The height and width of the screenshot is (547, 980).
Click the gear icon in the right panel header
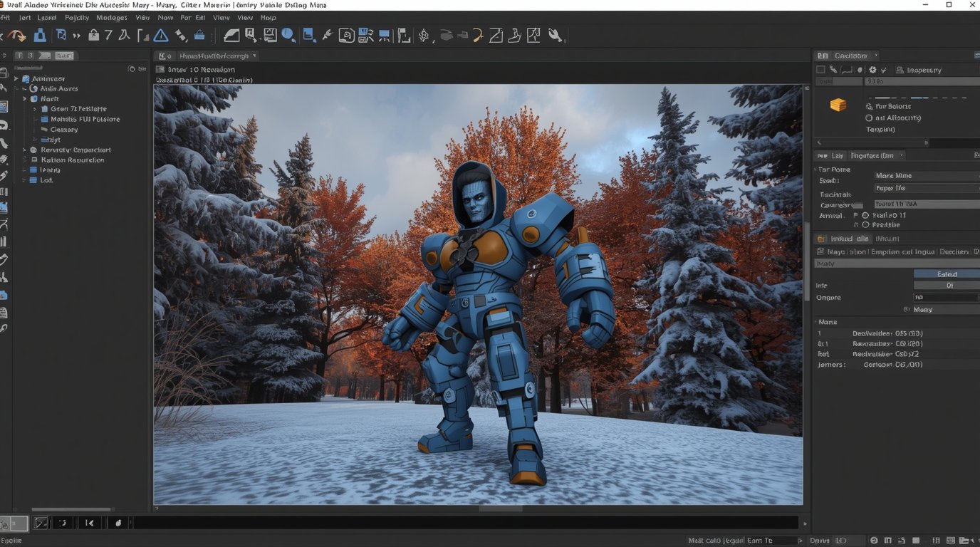tap(872, 69)
